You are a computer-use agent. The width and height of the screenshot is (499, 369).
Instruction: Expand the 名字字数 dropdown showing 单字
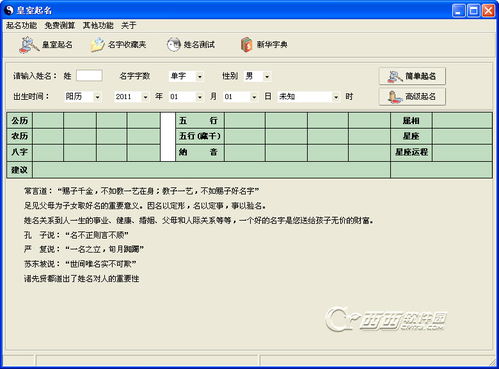(200, 77)
